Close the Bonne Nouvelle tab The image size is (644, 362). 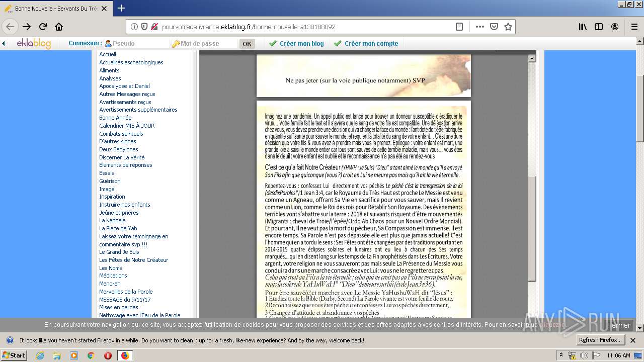tap(104, 9)
